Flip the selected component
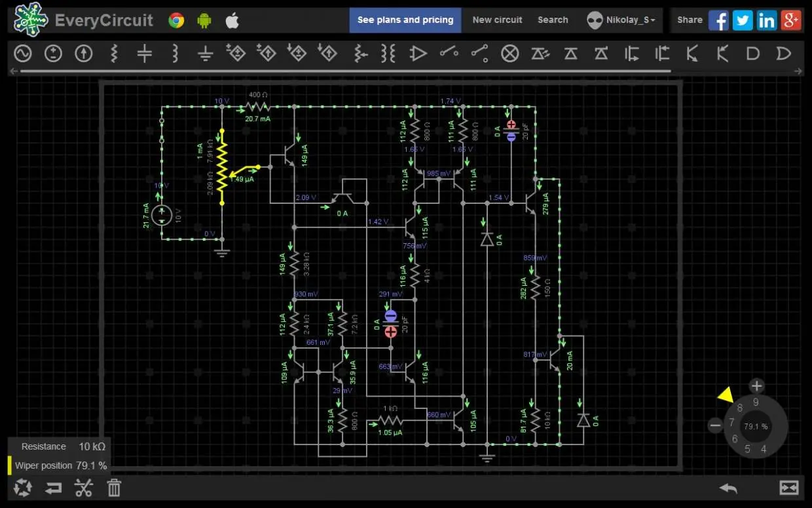Image resolution: width=812 pixels, height=508 pixels. tap(53, 488)
